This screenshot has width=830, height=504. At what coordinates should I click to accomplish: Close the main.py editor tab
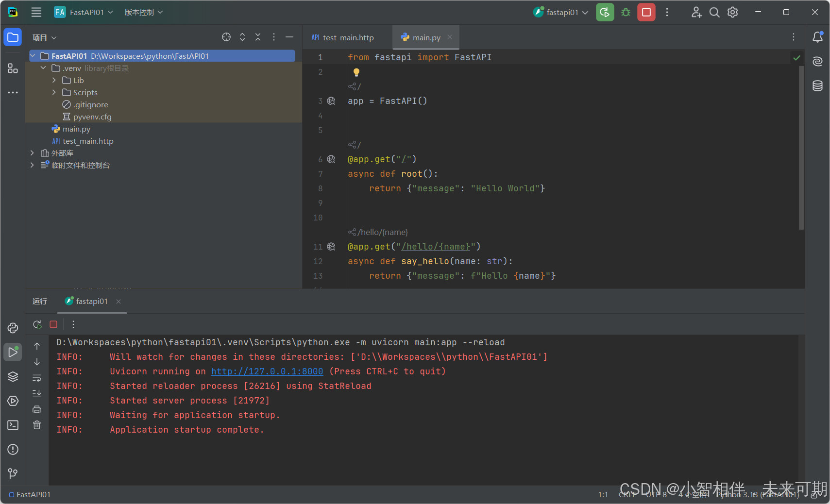pos(450,37)
